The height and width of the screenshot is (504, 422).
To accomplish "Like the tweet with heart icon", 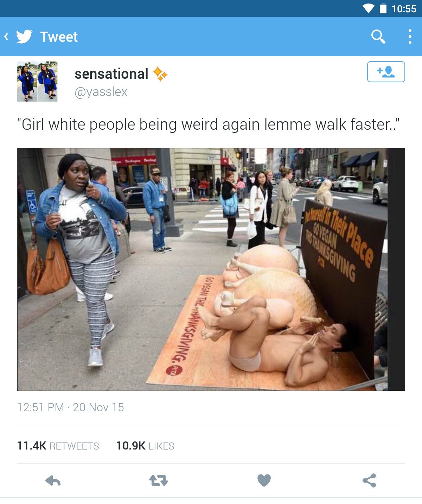I will click(264, 480).
